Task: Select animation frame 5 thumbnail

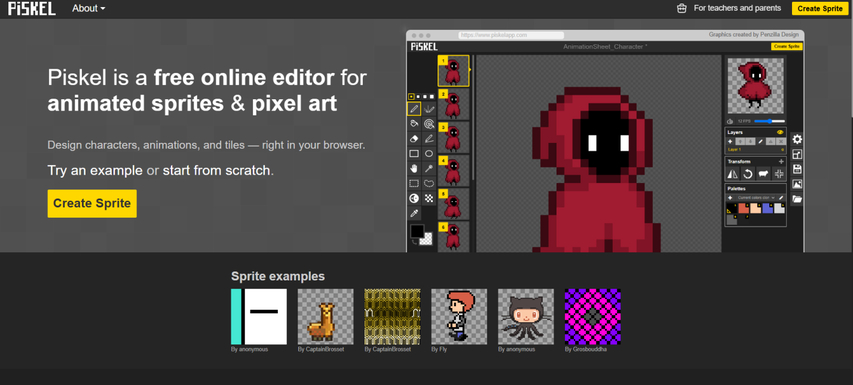Action: (x=453, y=203)
